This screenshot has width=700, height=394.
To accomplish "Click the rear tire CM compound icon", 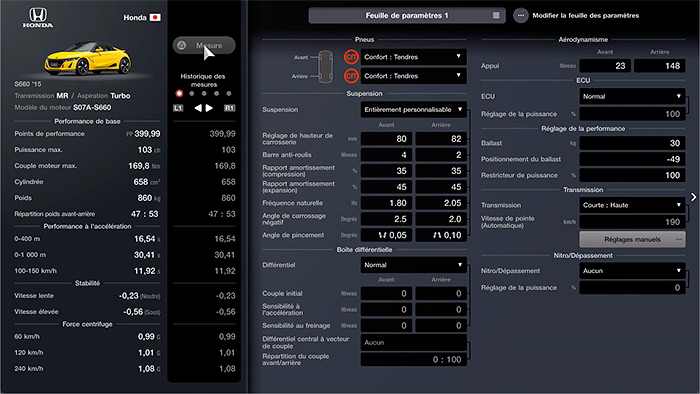I will click(351, 76).
